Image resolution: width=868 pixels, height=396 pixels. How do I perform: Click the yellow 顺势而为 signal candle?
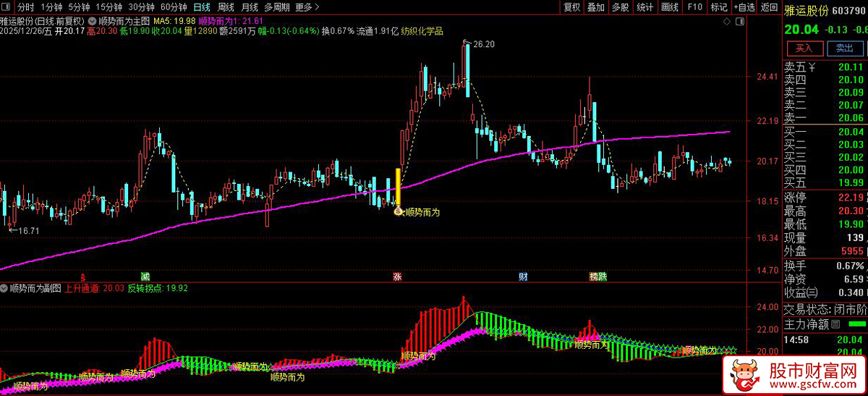397,186
